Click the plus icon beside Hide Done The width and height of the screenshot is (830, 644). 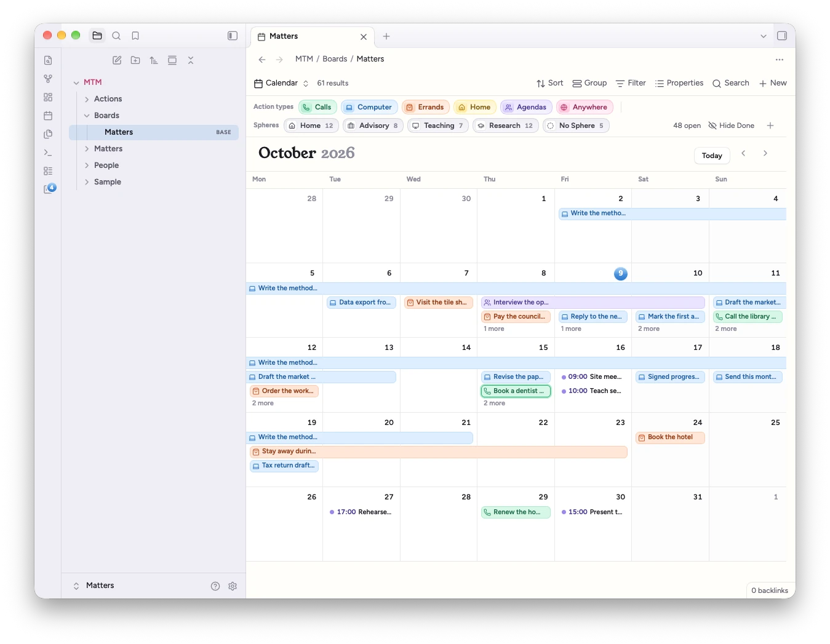(x=770, y=125)
